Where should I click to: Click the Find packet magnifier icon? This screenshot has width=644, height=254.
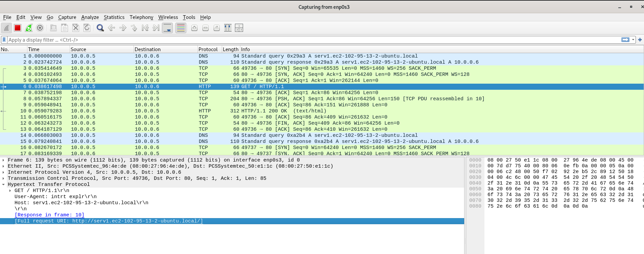click(x=100, y=28)
